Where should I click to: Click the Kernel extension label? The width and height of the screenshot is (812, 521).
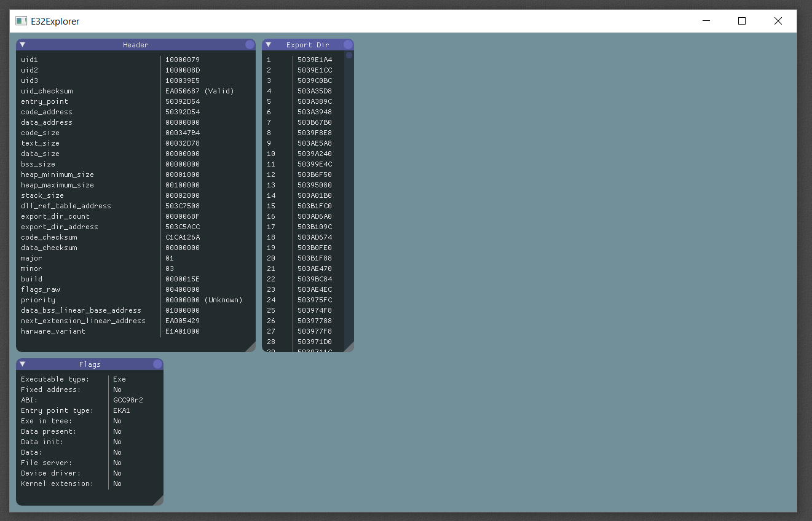[x=57, y=484]
